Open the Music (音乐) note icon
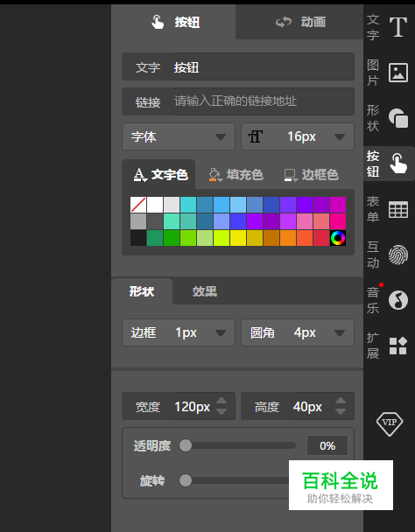Image resolution: width=415 pixels, height=532 pixels. [398, 300]
